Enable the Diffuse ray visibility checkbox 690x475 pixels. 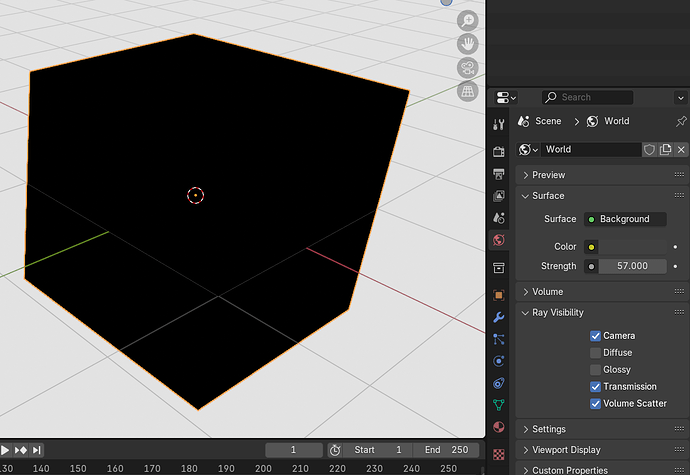[x=595, y=353]
